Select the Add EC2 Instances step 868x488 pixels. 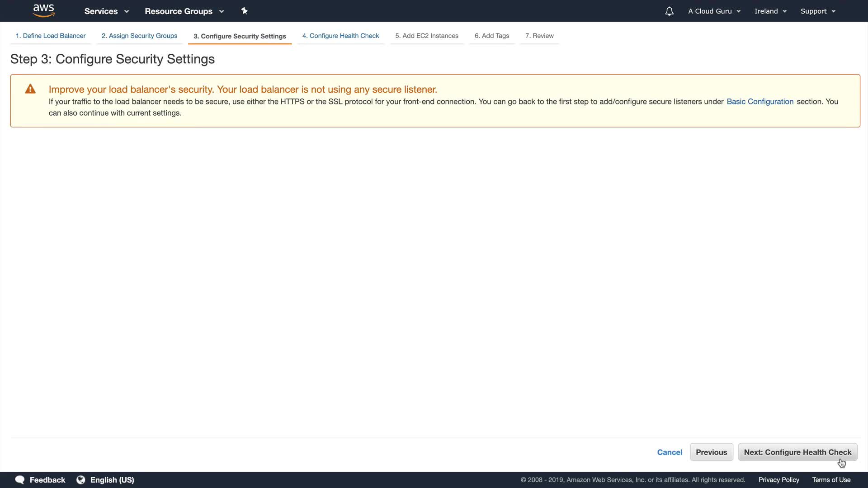426,36
